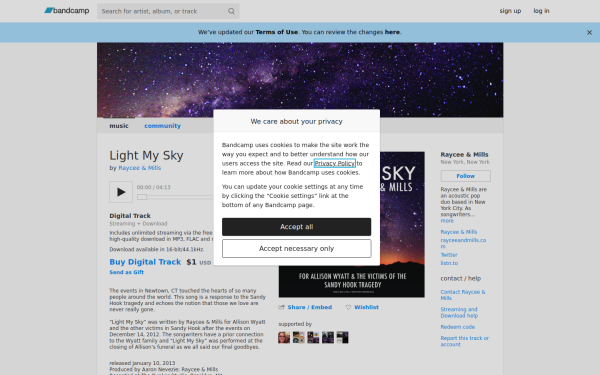Click Buy Digital Track
This screenshot has height=375, width=600.
pos(145,262)
